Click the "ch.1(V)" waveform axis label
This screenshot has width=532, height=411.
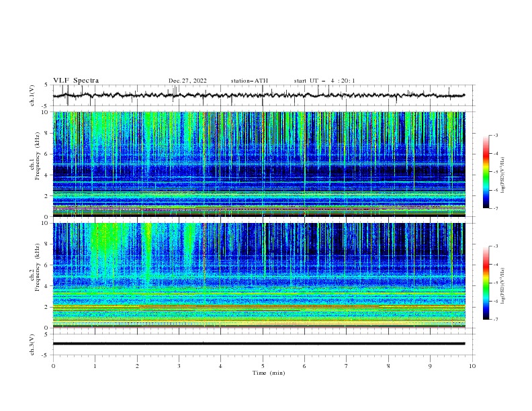click(x=32, y=95)
